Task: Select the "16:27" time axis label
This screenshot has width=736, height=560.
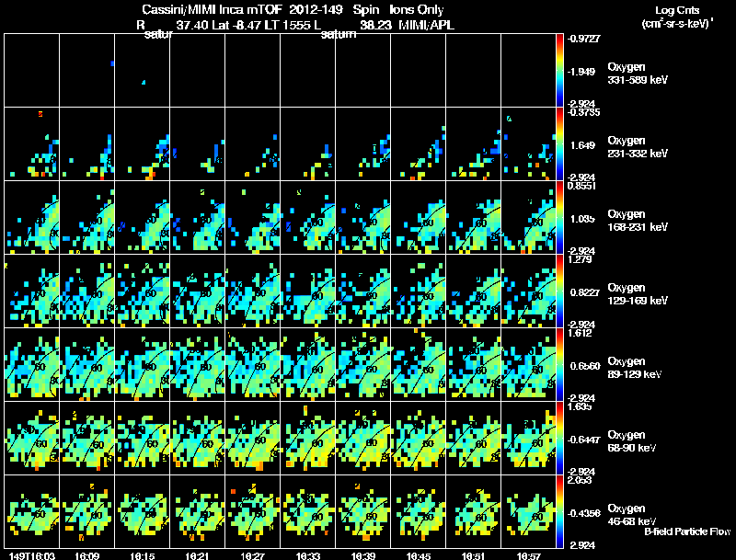Action: pyautogui.click(x=252, y=555)
